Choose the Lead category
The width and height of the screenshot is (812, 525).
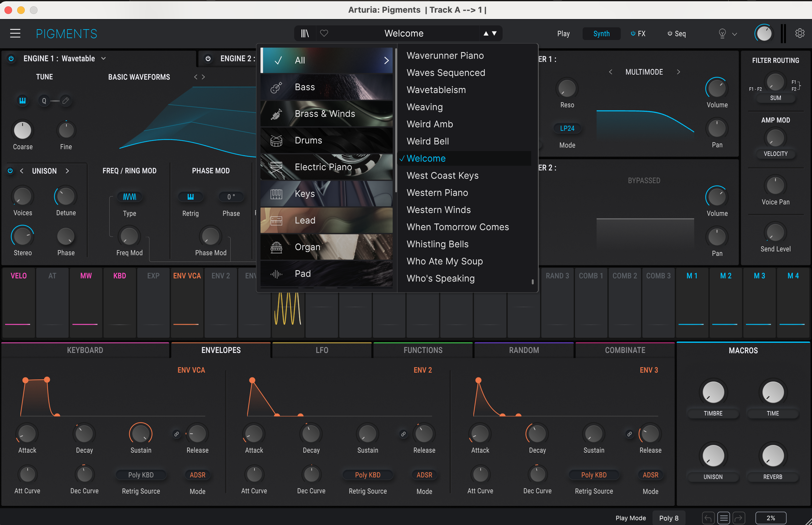(326, 220)
